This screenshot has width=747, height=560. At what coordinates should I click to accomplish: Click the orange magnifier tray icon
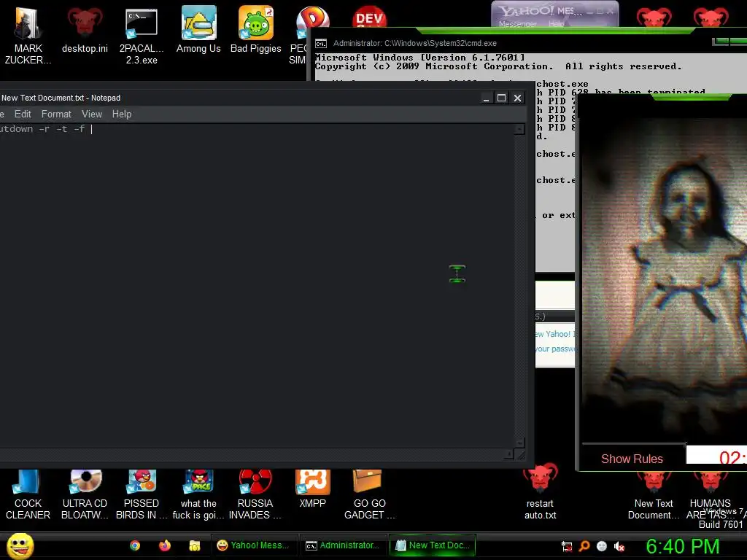584,546
